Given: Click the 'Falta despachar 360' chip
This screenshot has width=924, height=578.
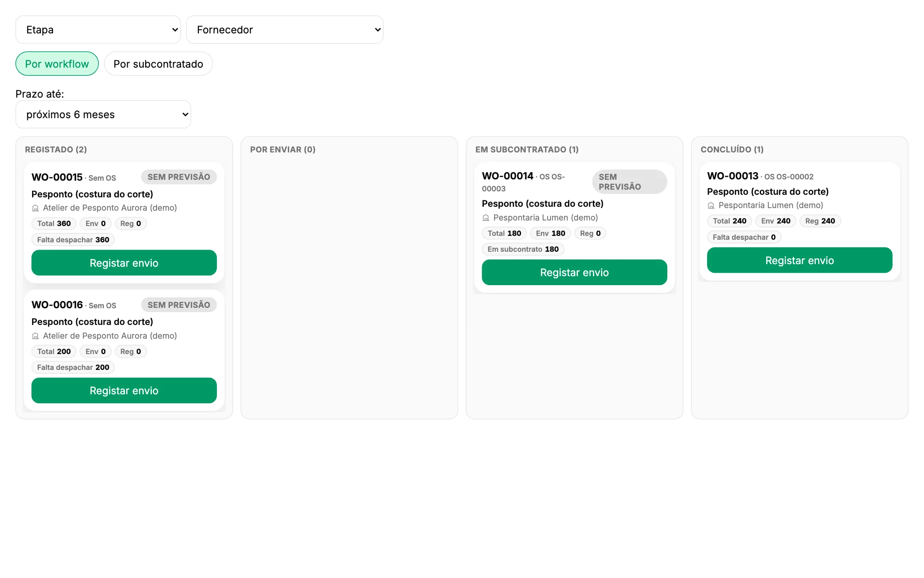Looking at the screenshot, I should point(73,240).
